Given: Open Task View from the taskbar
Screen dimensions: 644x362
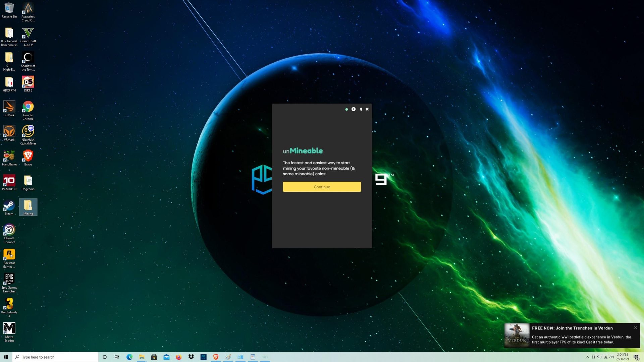Looking at the screenshot, I should pos(117,357).
